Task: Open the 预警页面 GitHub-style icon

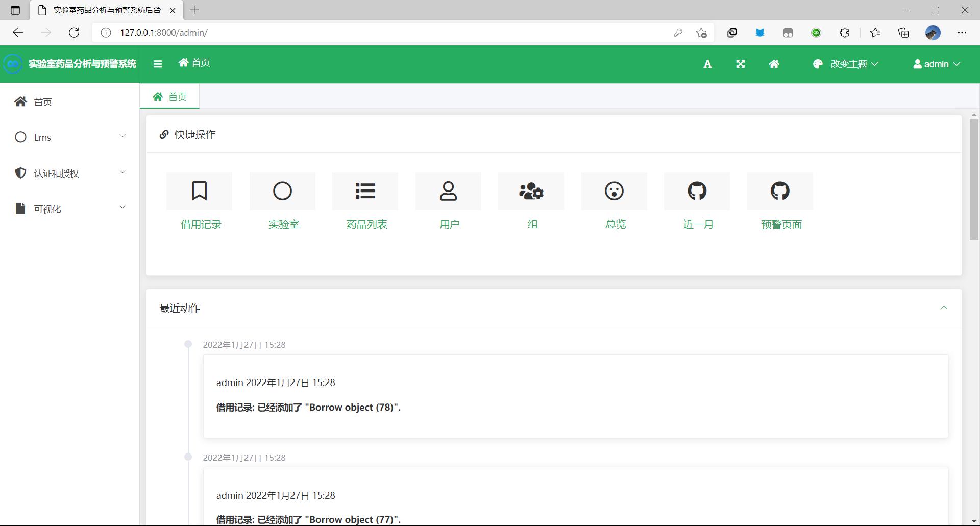Action: (x=780, y=191)
